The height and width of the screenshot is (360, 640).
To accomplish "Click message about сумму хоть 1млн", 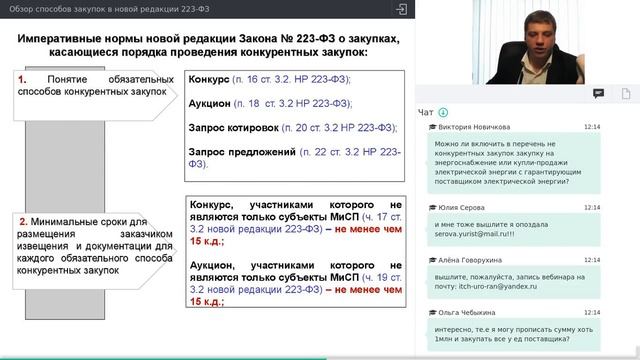I will pyautogui.click(x=514, y=334).
